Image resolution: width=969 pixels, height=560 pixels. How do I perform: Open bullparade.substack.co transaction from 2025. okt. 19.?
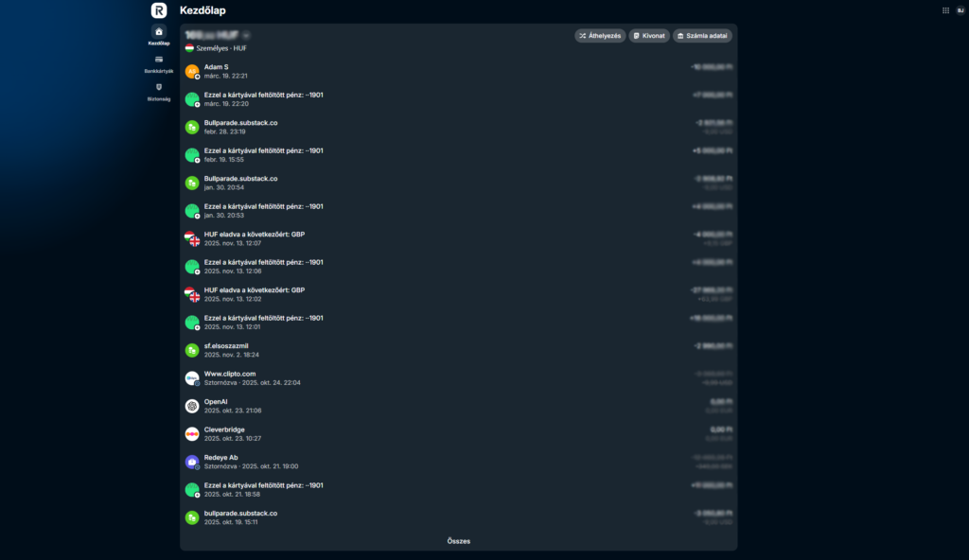coord(458,517)
